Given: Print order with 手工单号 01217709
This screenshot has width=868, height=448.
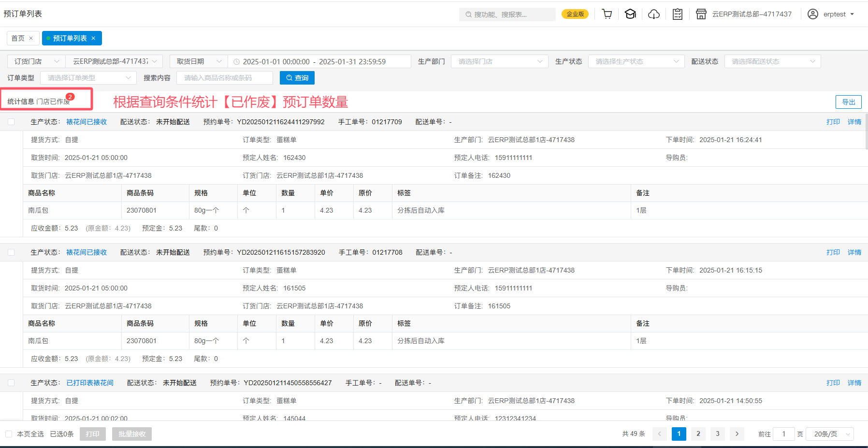Looking at the screenshot, I should pyautogui.click(x=833, y=122).
